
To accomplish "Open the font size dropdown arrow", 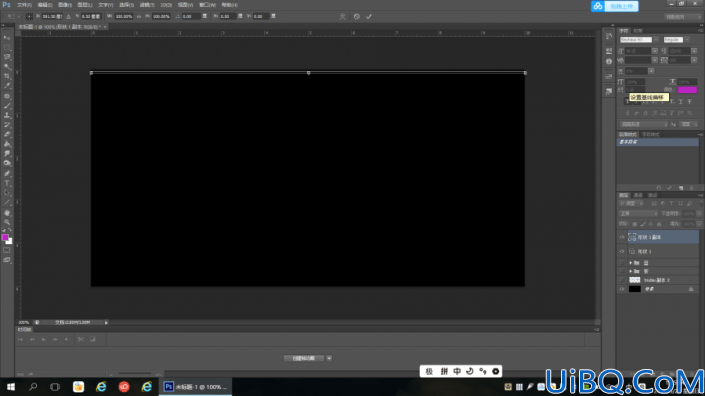I will [x=655, y=51].
